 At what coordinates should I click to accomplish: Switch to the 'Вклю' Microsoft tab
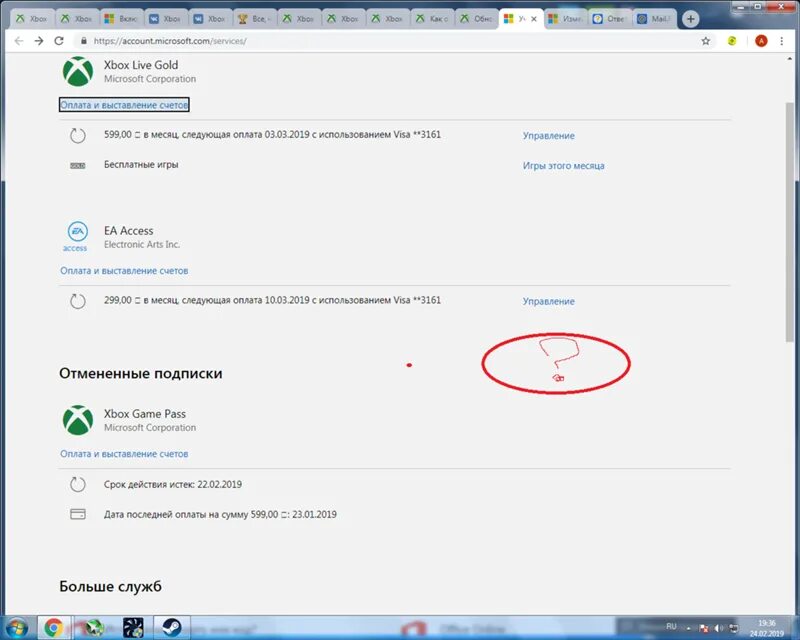click(121, 19)
